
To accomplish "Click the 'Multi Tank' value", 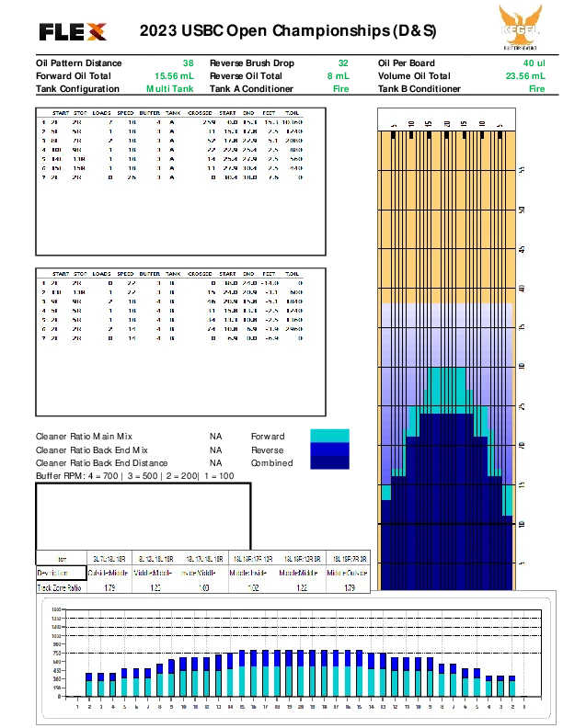I will coord(170,88).
